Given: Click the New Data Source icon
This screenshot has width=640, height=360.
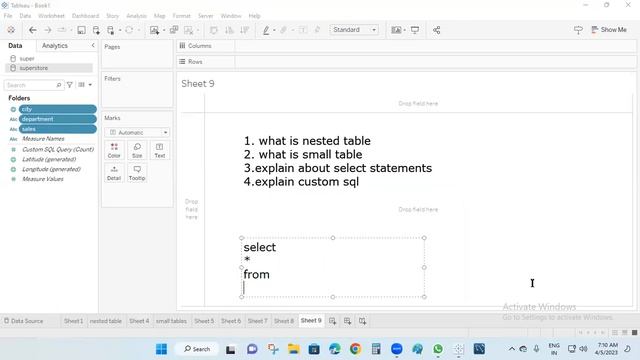Looking at the screenshot, I should pos(96,30).
